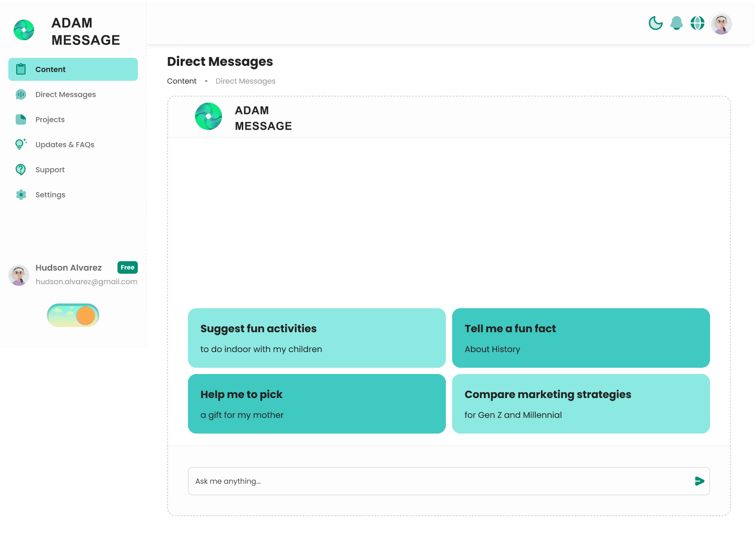Screen dimensions: 756x537
Task: Click the Projects sidebar icon
Action: pyautogui.click(x=21, y=120)
